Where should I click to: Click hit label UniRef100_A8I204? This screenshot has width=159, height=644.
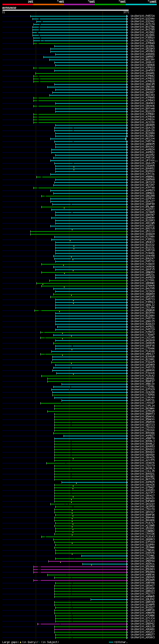(x=143, y=139)
